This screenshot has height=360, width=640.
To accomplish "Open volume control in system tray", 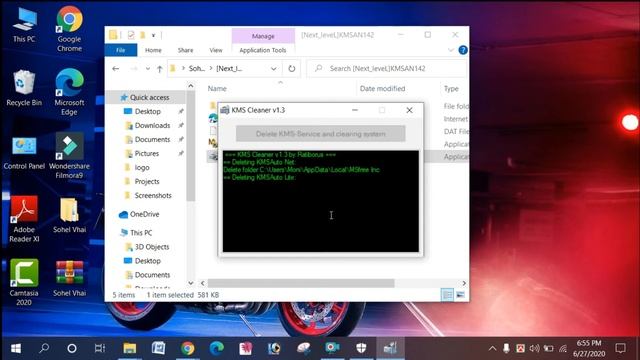I will coord(534,348).
